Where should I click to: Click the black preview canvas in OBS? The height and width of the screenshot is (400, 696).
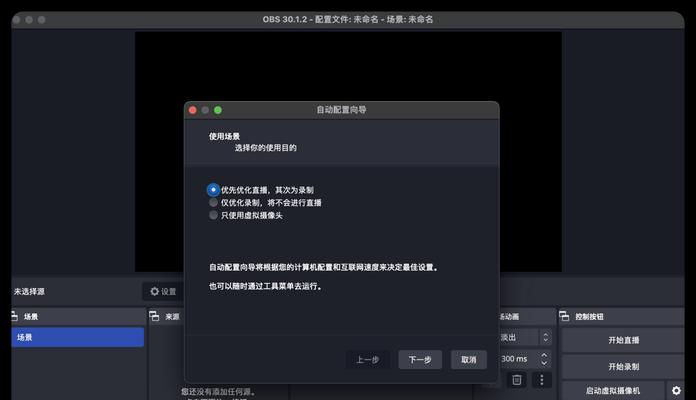(348, 67)
